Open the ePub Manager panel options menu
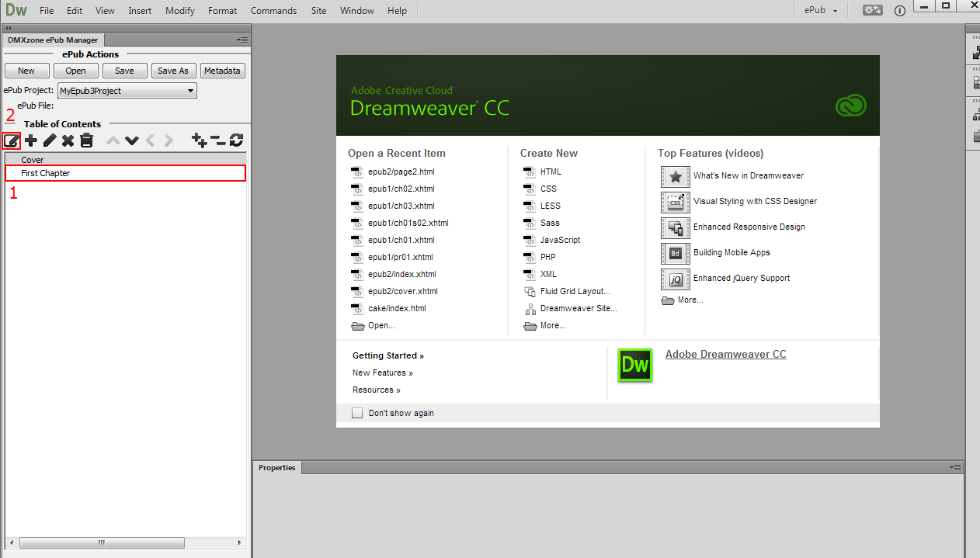This screenshot has height=558, width=980. point(243,40)
